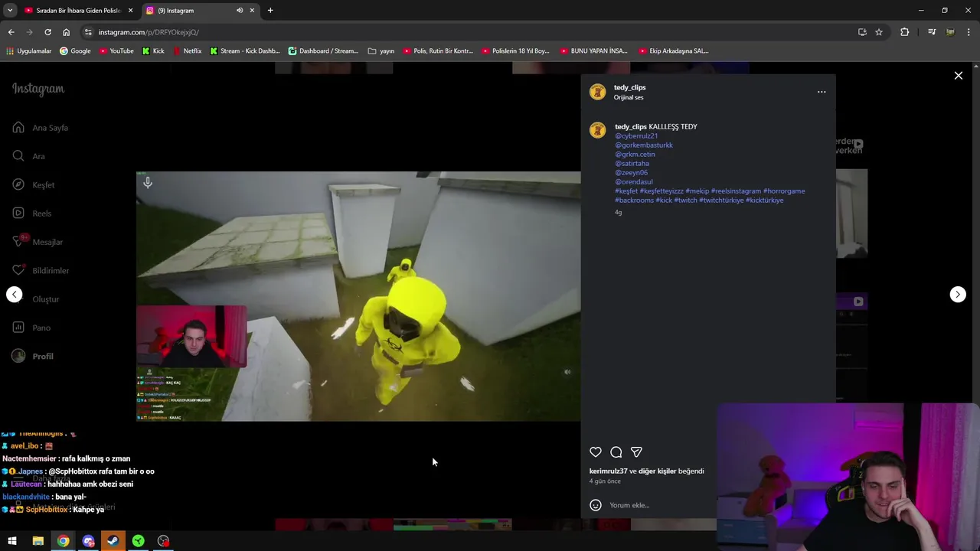Open Kick bookmark

153,51
